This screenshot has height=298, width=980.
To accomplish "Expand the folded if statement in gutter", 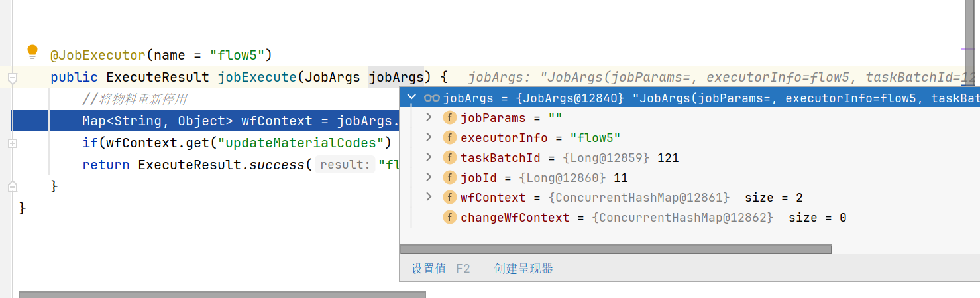I will (x=12, y=143).
